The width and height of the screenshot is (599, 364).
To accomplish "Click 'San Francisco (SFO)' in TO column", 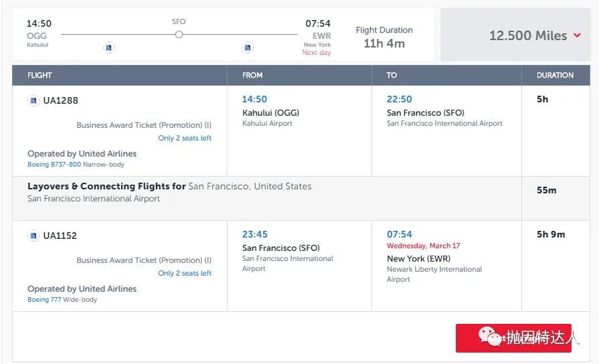I will [426, 113].
